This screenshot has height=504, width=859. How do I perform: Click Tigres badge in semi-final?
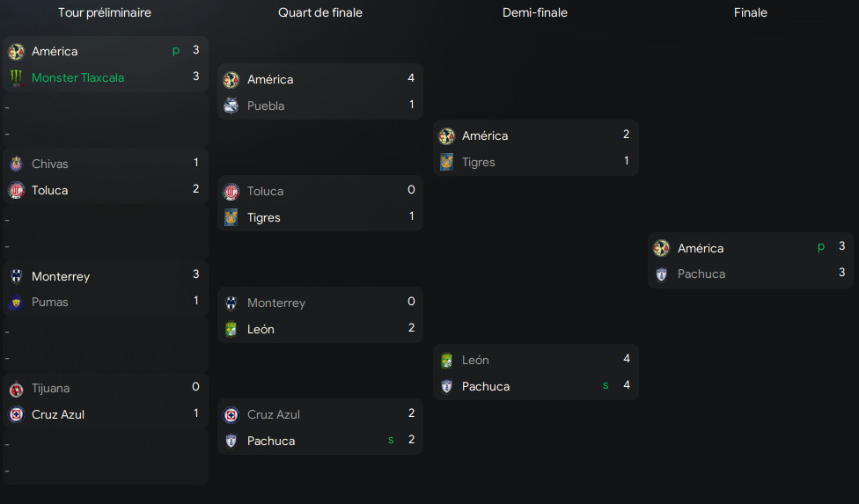[446, 162]
